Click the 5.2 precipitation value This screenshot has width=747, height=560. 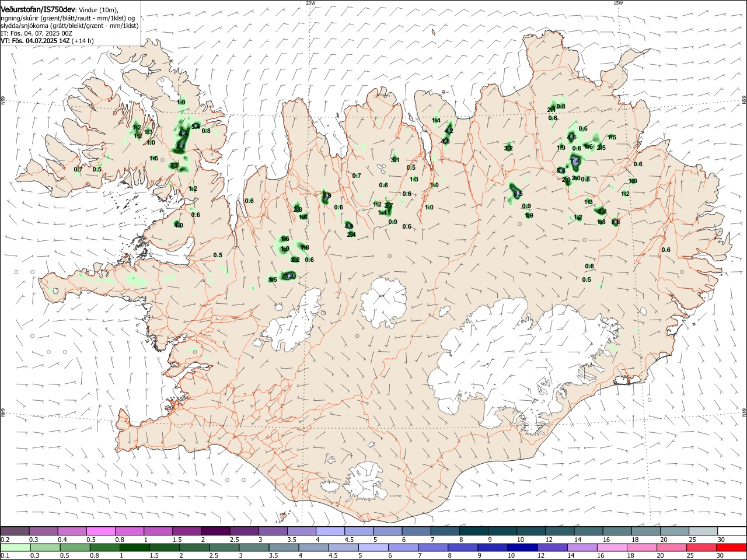coord(289,275)
